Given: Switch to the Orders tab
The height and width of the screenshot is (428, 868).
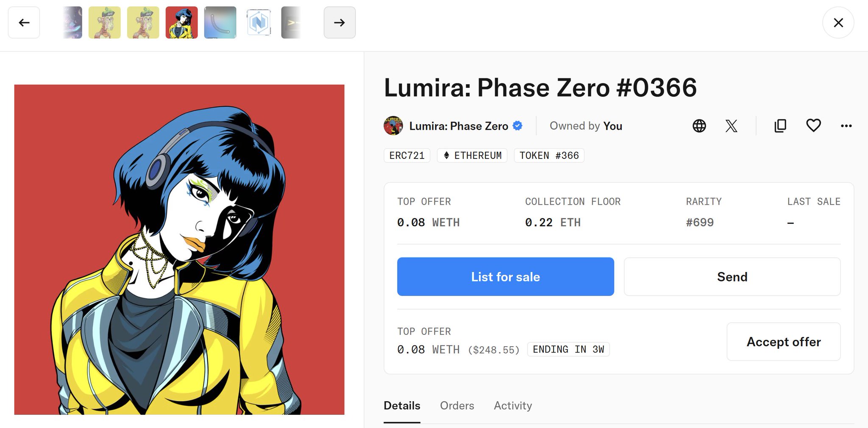Looking at the screenshot, I should point(457,406).
